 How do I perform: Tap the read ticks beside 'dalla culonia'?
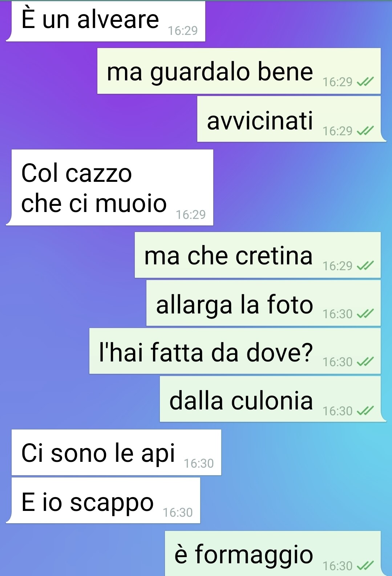click(x=365, y=411)
